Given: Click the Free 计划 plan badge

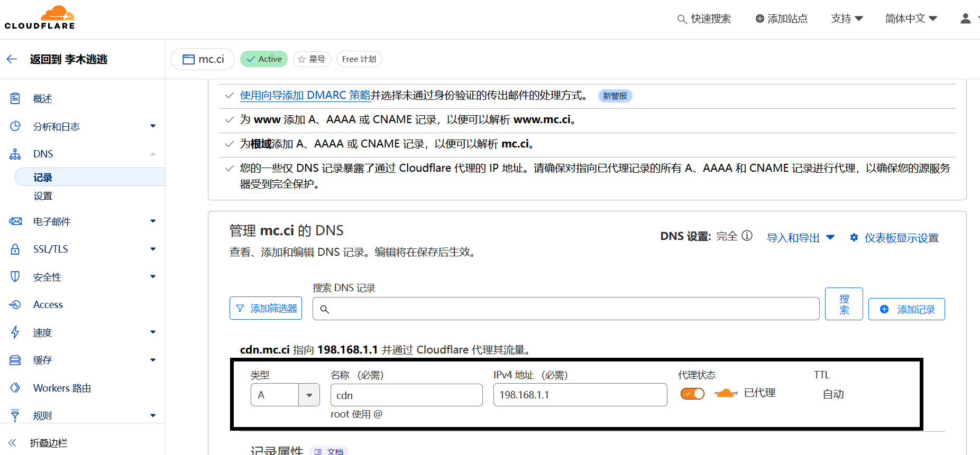Looking at the screenshot, I should pos(359,59).
